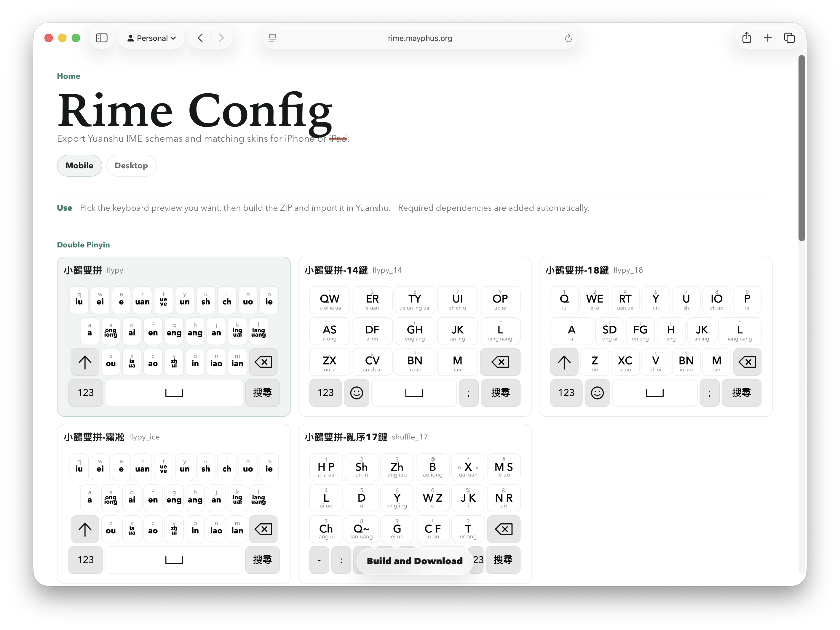Click the rime.mayphus.org address bar
The height and width of the screenshot is (630, 840).
coord(420,38)
